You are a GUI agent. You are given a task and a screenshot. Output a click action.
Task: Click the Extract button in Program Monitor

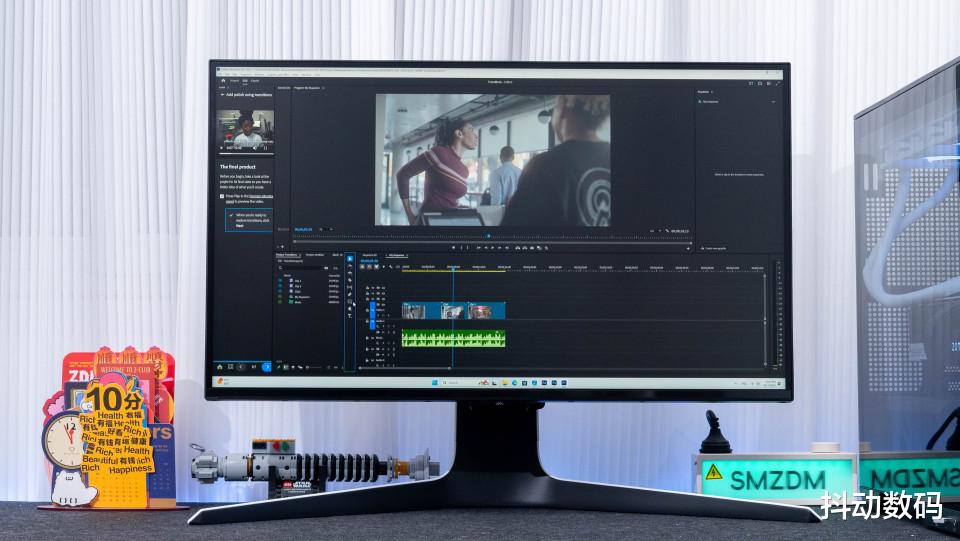(524, 247)
